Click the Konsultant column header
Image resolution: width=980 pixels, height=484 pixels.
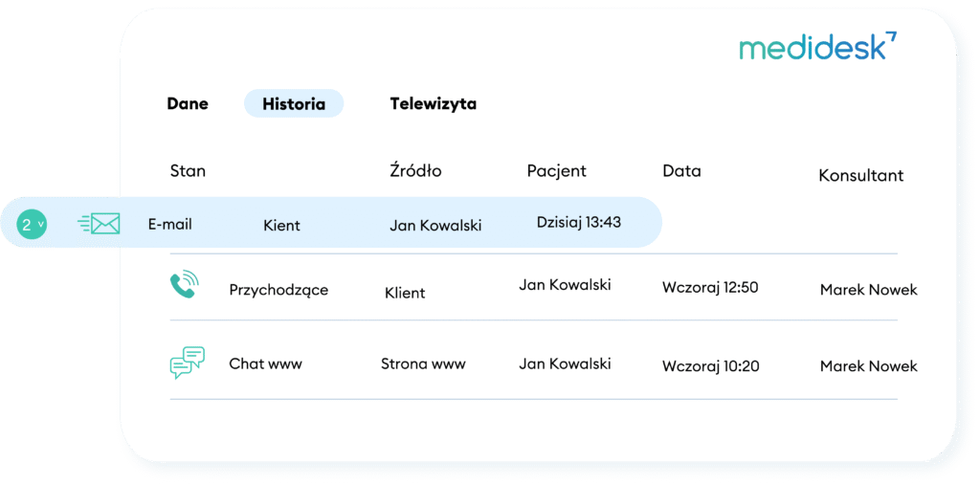861,175
